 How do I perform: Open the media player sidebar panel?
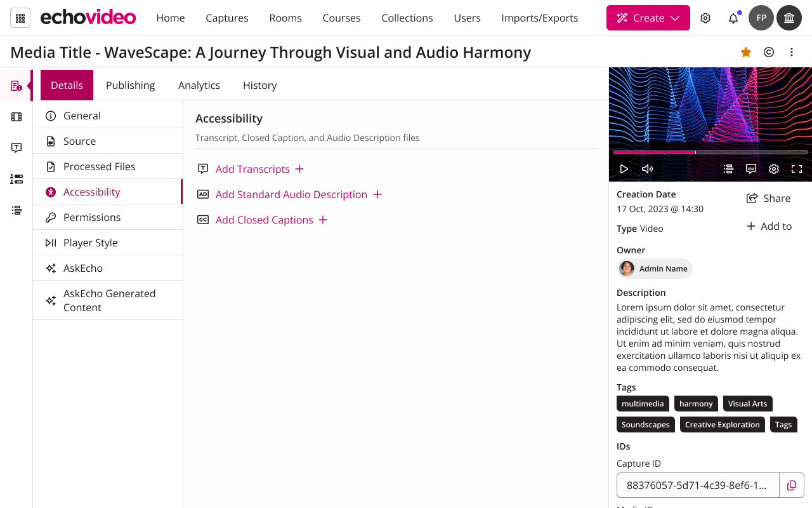coord(16,117)
